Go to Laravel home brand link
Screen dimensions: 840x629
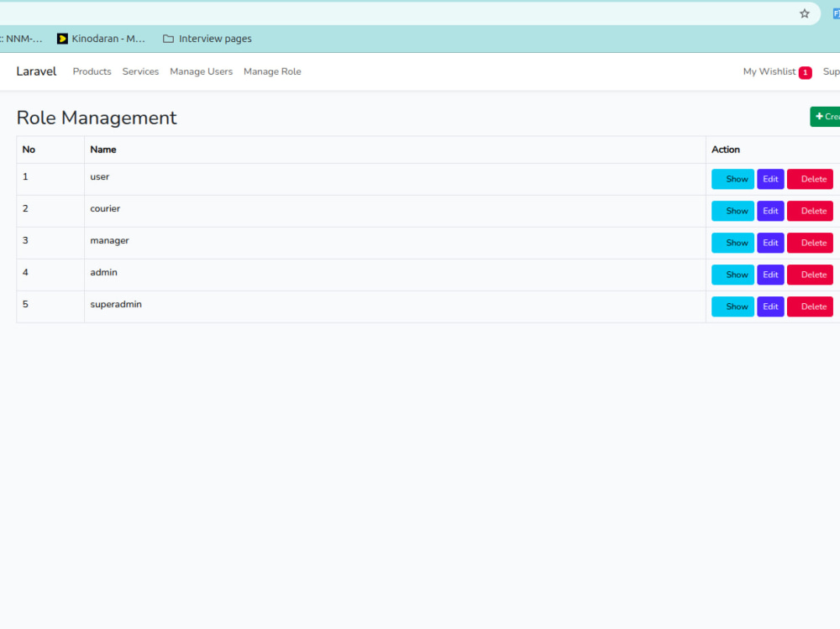(36, 71)
